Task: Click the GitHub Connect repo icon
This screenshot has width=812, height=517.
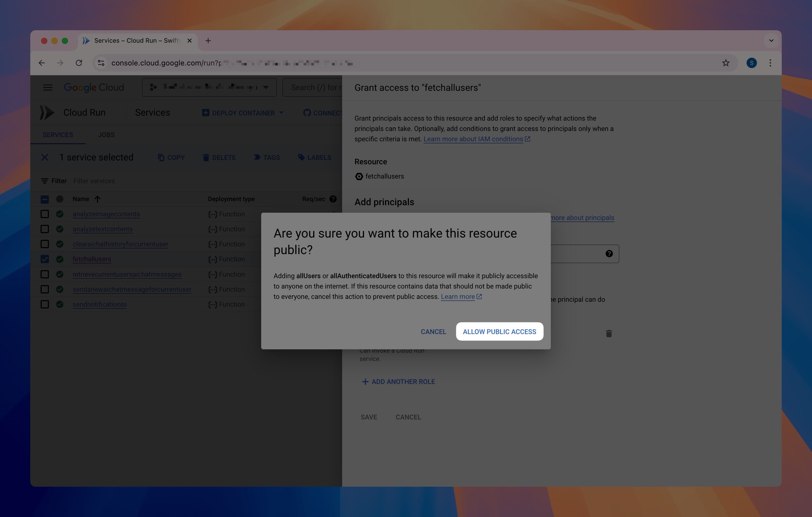Action: pos(307,113)
